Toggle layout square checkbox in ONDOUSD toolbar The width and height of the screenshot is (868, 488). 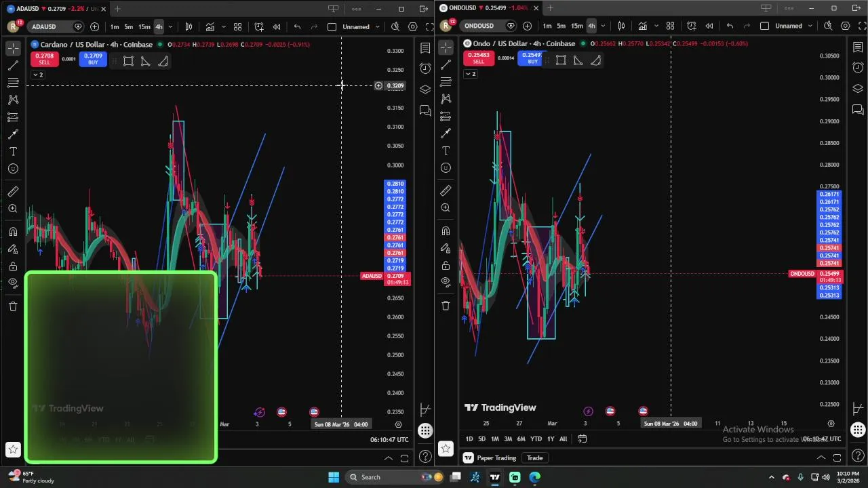click(x=764, y=26)
